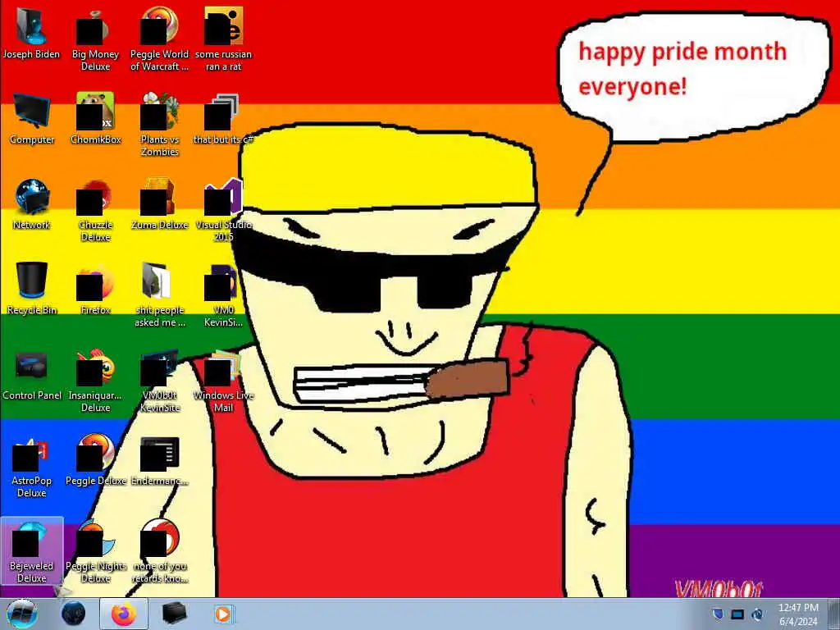Select the 'VM0b0t KevinSite' desktop icon
The image size is (840, 630).
[x=159, y=381]
